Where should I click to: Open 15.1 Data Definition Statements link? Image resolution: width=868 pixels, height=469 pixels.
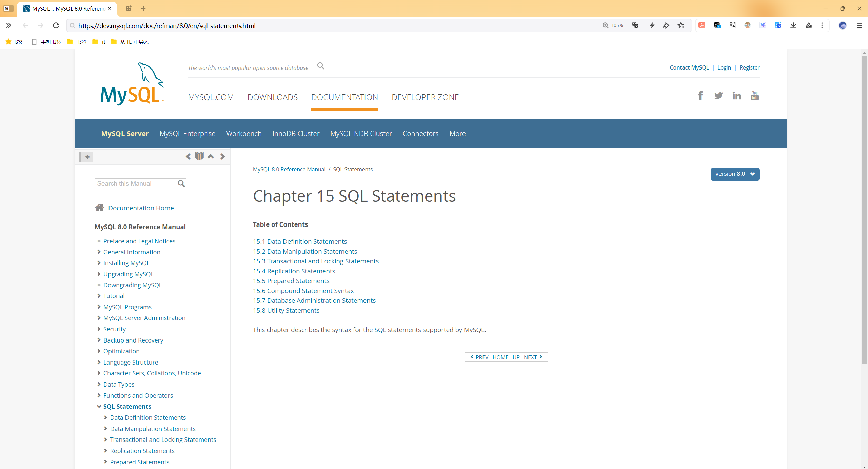click(300, 241)
